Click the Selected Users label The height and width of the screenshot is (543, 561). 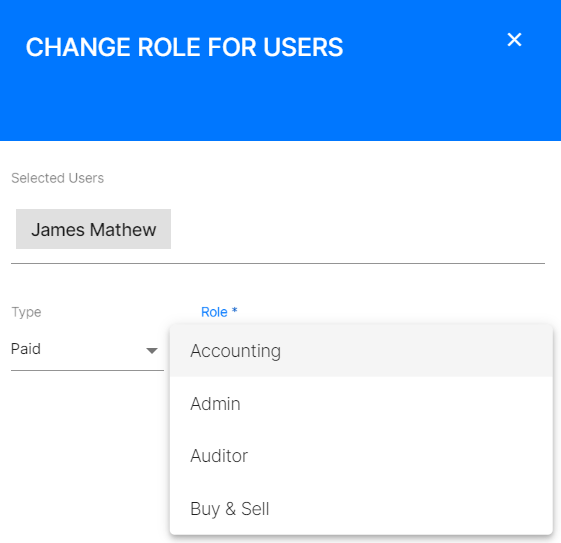pyautogui.click(x=57, y=178)
